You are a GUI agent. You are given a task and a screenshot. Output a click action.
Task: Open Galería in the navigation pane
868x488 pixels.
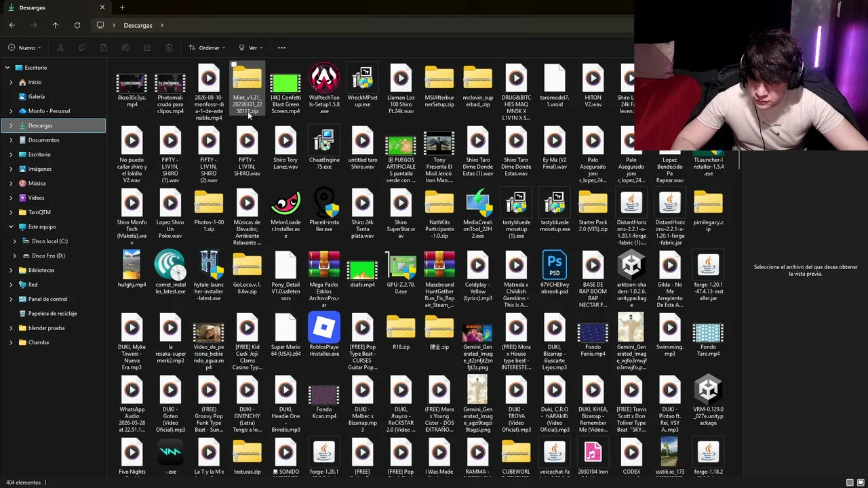(x=37, y=97)
